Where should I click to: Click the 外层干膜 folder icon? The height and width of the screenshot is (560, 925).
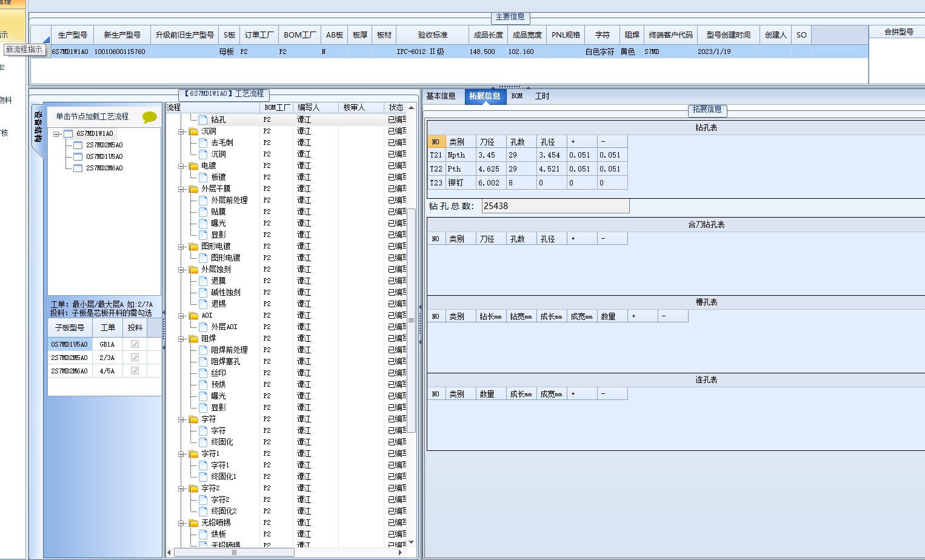tap(193, 189)
